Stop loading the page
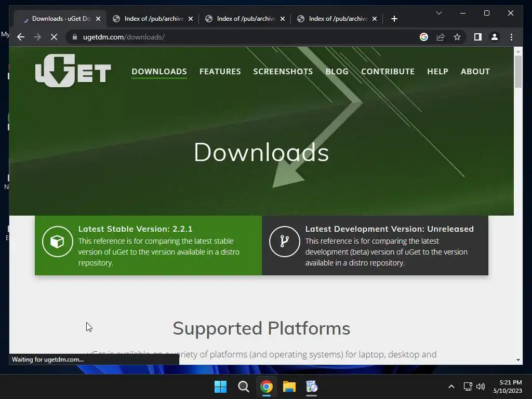This screenshot has height=399, width=532. 54,37
